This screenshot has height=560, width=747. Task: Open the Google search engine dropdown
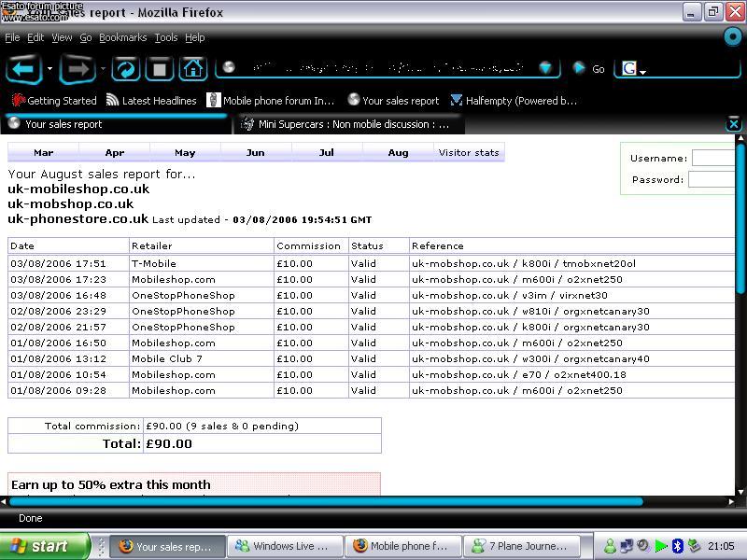point(642,72)
